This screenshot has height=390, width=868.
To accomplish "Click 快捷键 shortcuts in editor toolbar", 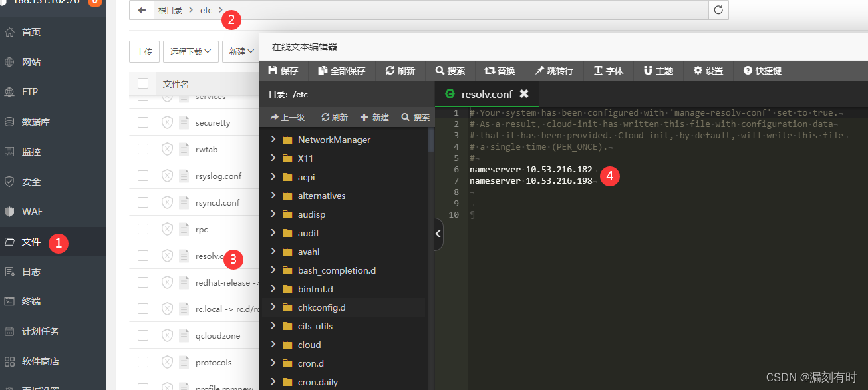I will click(763, 70).
